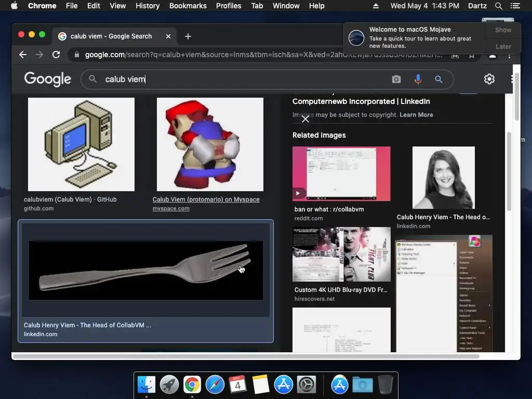
Task: Click the reddit.com source text
Action: click(309, 218)
